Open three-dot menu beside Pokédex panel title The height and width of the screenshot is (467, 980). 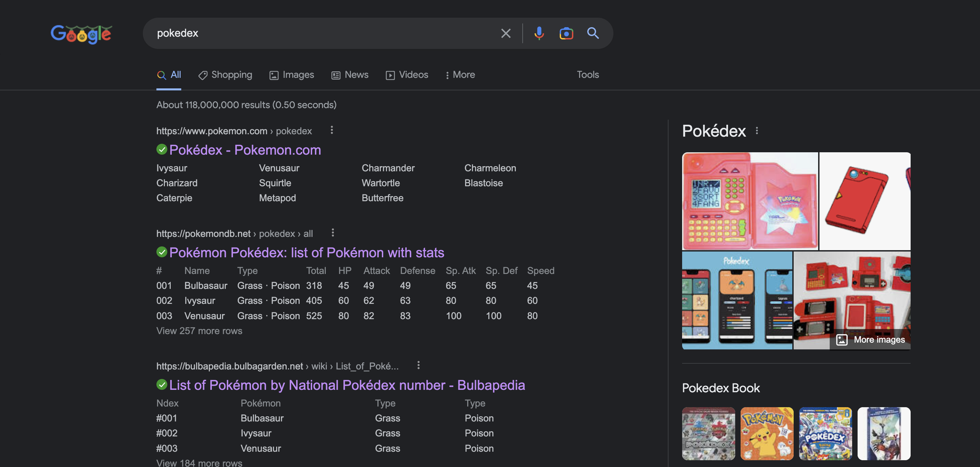757,131
